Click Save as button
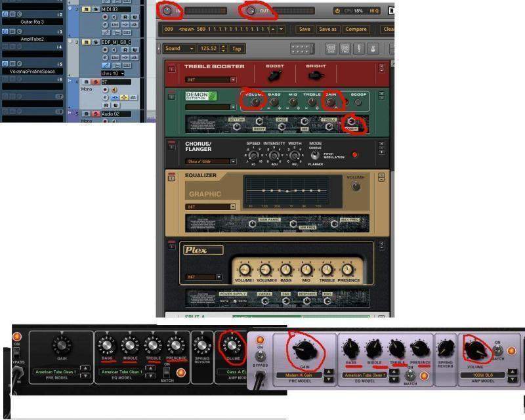The width and height of the screenshot is (525, 420). coord(327,29)
